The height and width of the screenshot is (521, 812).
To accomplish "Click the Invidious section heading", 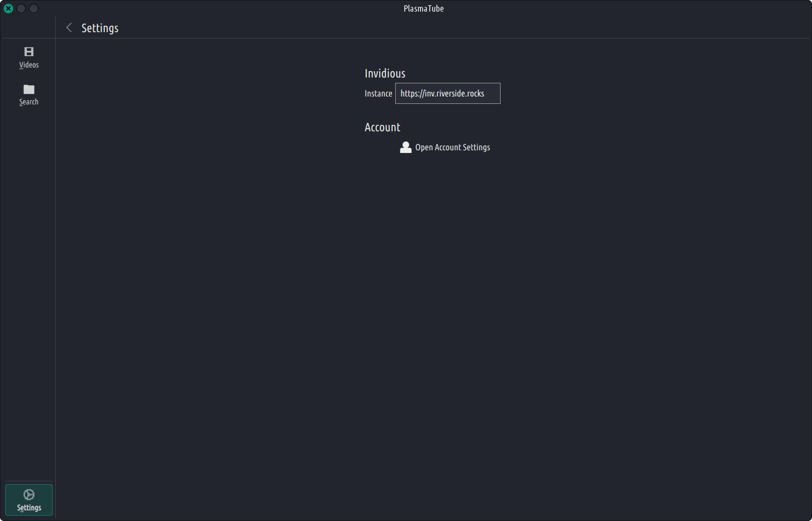I will point(385,73).
